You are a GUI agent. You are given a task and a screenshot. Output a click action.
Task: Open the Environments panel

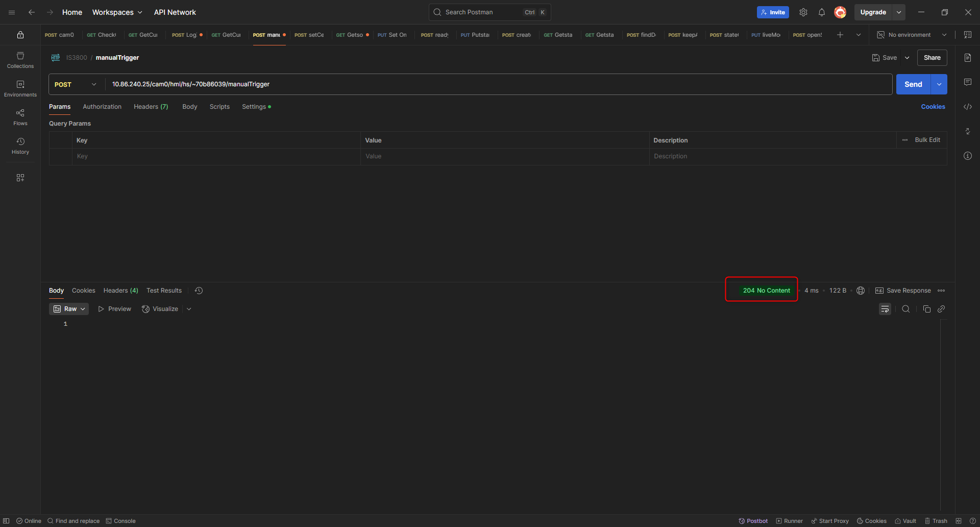tap(20, 88)
